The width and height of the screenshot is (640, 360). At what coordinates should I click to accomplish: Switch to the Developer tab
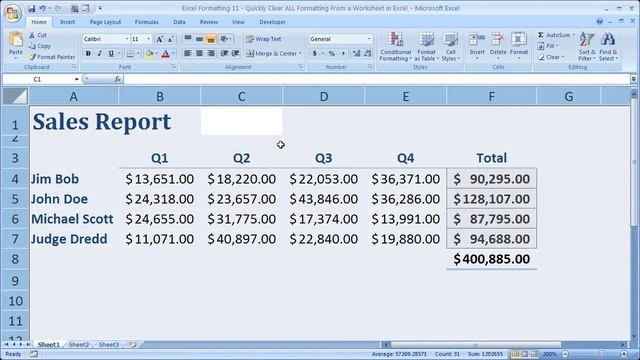coord(272,22)
